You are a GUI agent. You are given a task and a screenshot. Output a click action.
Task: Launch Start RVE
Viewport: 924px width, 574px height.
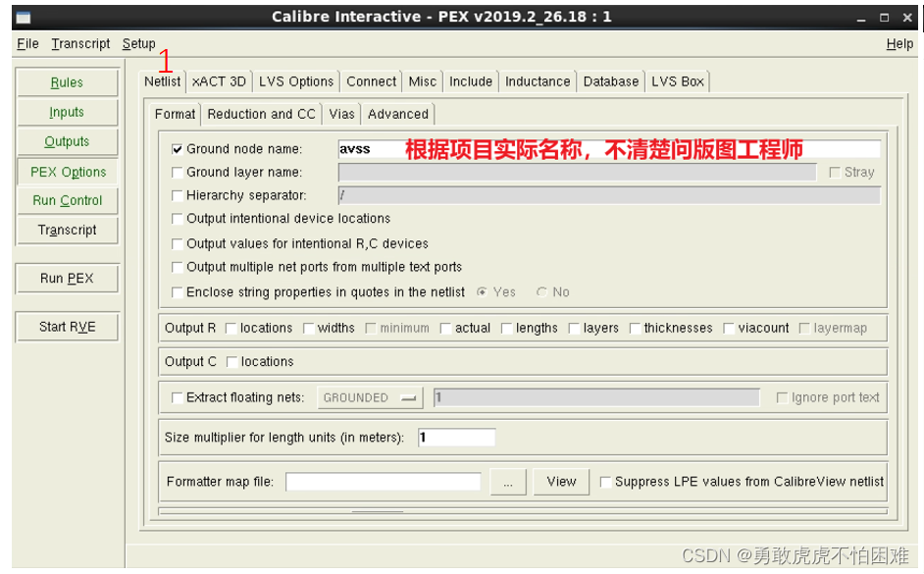click(67, 327)
